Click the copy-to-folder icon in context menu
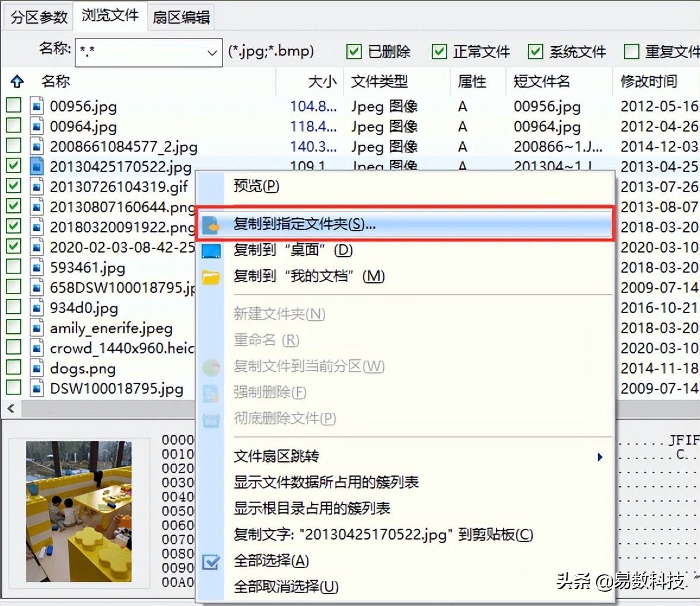 pyautogui.click(x=210, y=225)
